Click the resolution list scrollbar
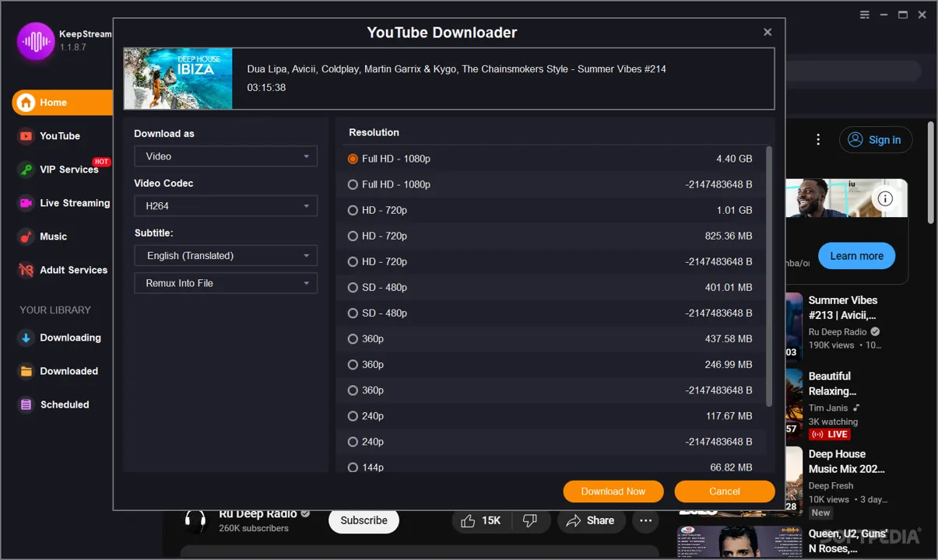Viewport: 938px width, 560px height. [x=769, y=275]
